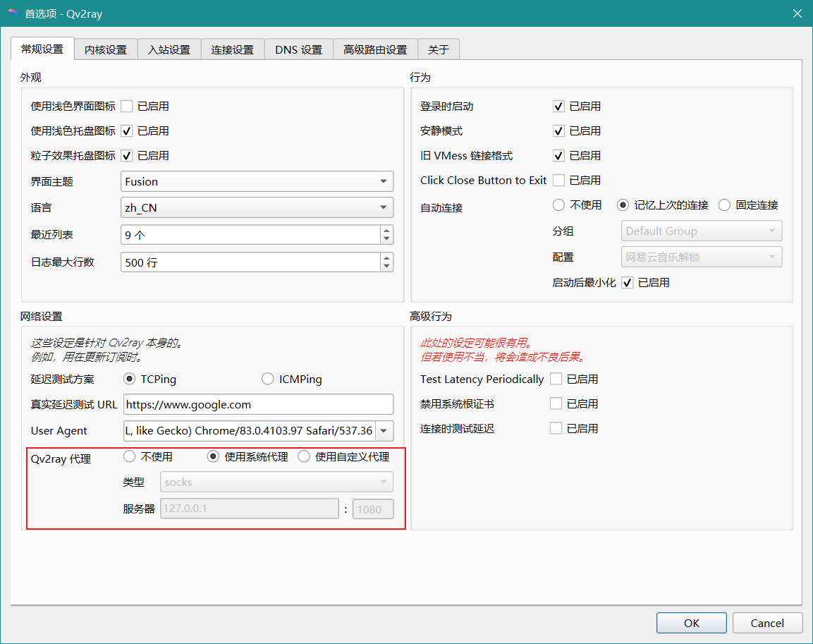The width and height of the screenshot is (813, 644).
Task: Select ICMPing latency test method
Action: pyautogui.click(x=267, y=379)
